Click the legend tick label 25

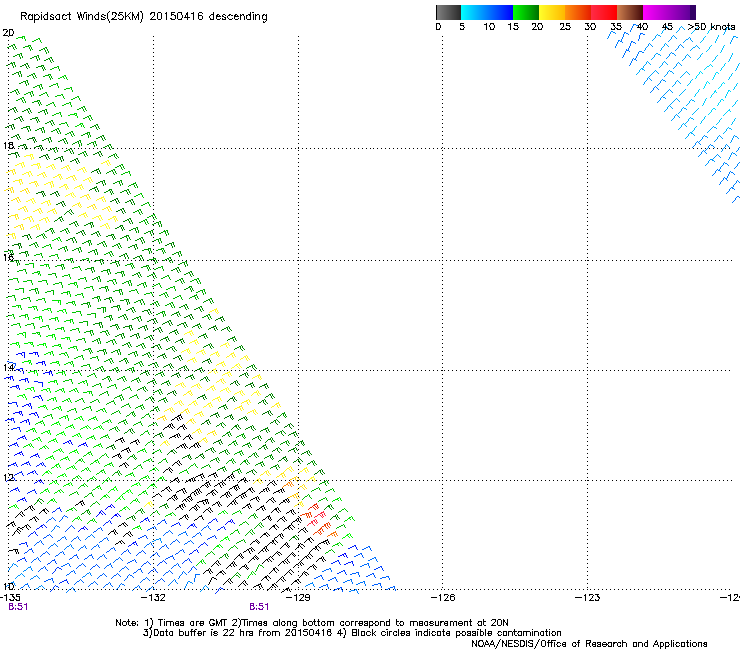(x=565, y=27)
